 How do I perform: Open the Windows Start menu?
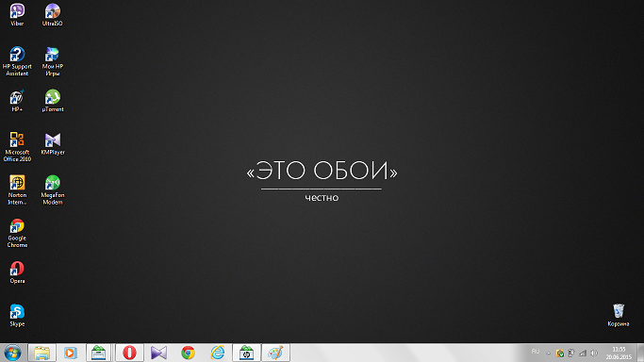[12, 353]
